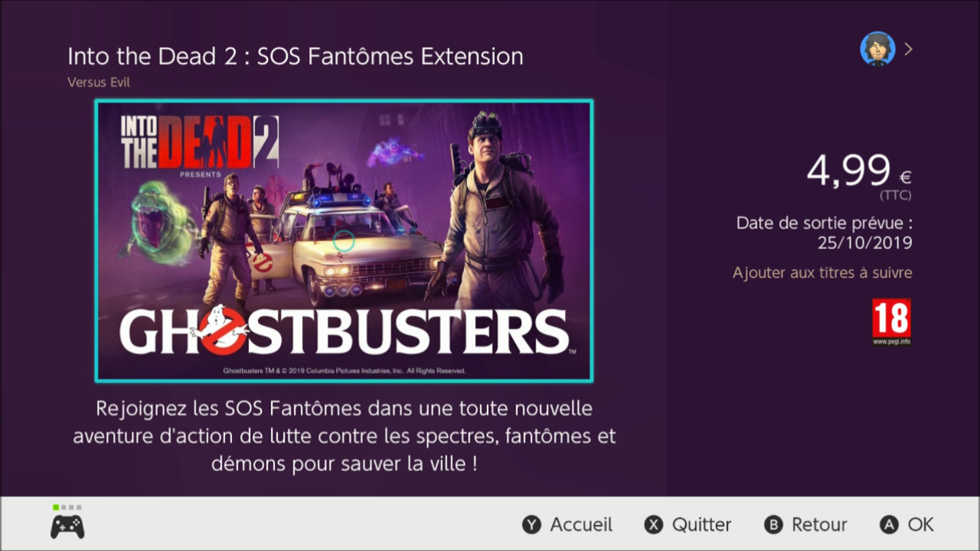Open the user profile avatar
This screenshot has height=551, width=980.
[x=877, y=49]
